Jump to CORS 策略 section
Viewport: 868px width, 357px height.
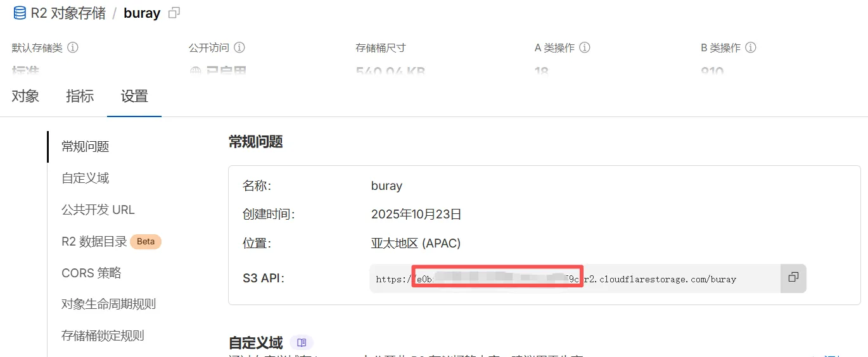coord(91,273)
